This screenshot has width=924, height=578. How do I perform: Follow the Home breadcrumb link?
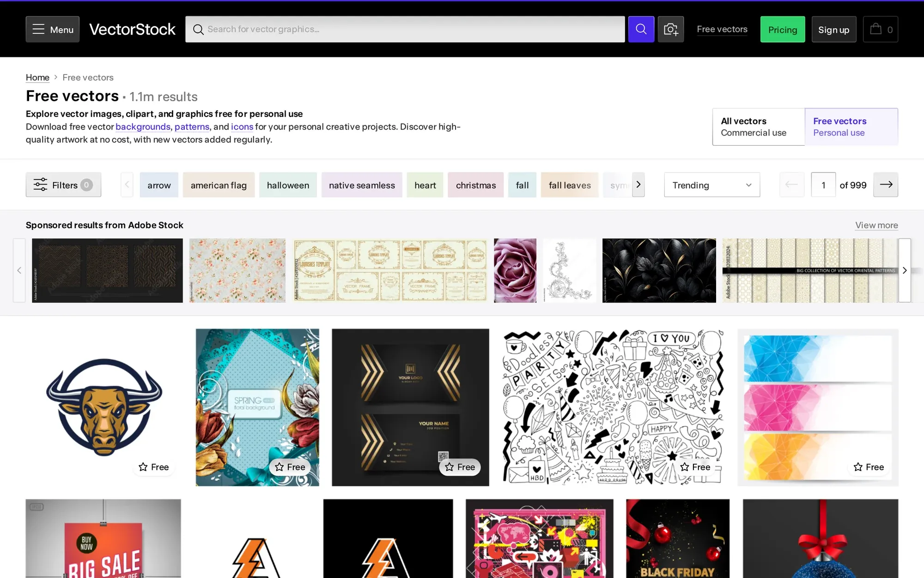[37, 77]
